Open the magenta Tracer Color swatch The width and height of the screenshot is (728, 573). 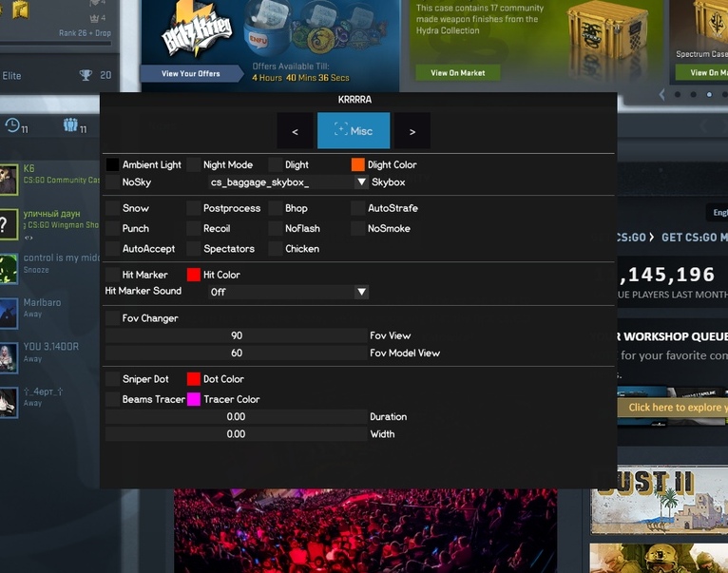[x=194, y=399]
